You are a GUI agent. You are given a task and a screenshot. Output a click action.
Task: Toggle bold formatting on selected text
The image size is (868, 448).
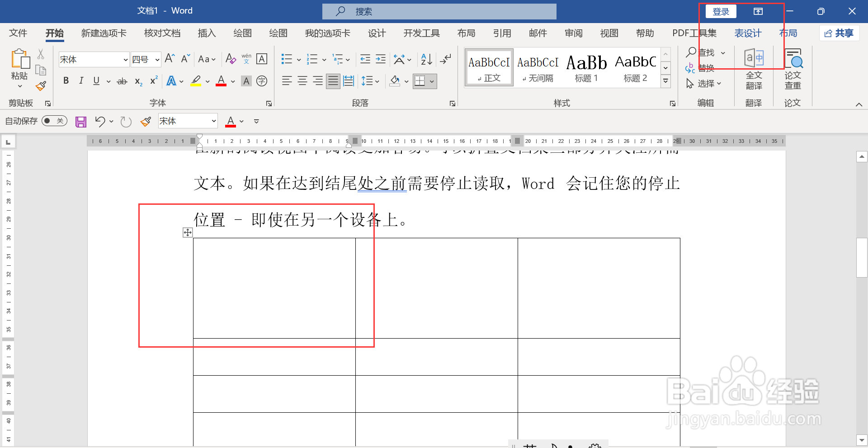(66, 81)
